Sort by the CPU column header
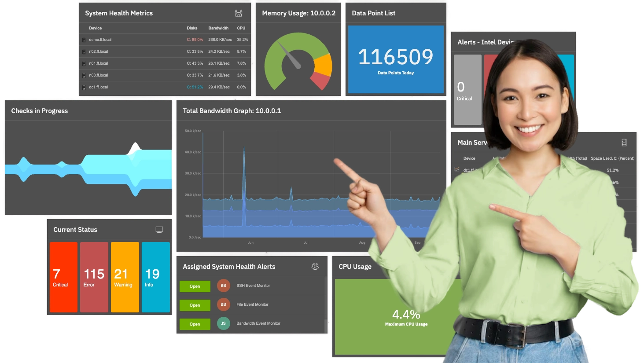The height and width of the screenshot is (363, 644). pos(240,28)
